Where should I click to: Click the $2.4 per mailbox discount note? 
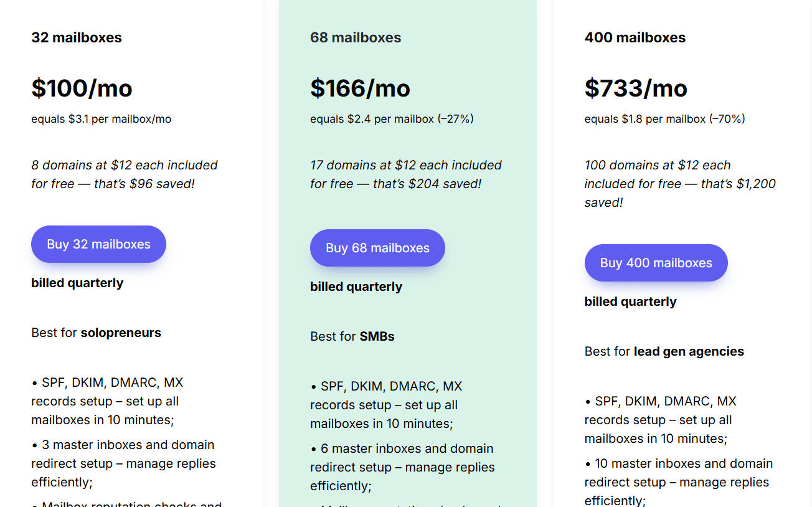pos(391,118)
